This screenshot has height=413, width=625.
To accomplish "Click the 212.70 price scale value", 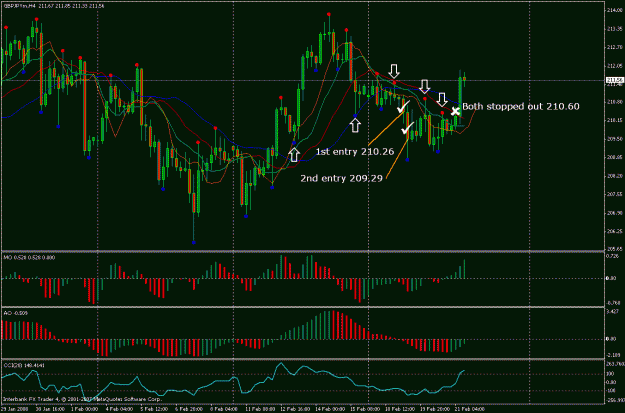I will point(615,47).
